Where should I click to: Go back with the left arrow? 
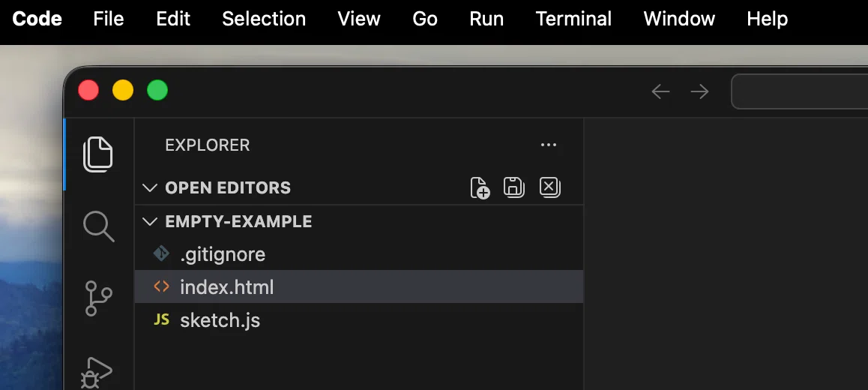coord(660,91)
